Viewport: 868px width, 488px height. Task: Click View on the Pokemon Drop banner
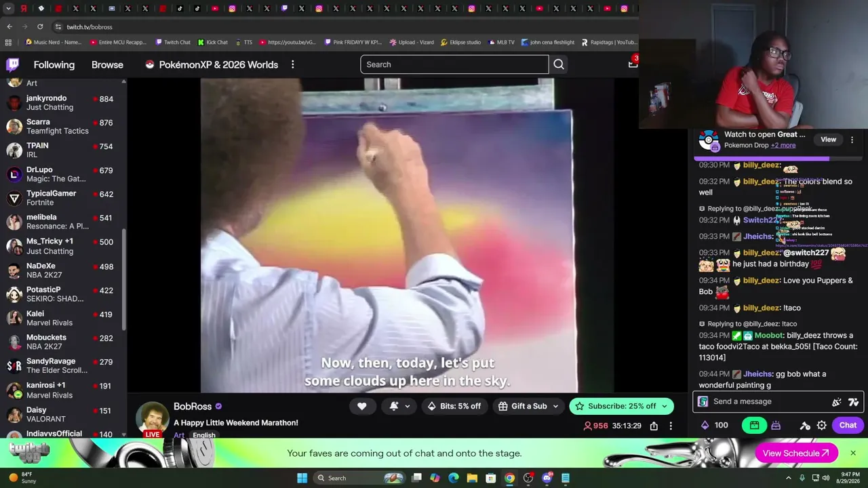pos(828,140)
